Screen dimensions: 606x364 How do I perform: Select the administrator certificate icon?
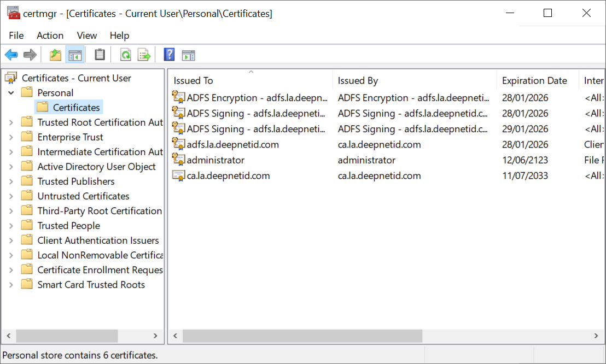(178, 160)
